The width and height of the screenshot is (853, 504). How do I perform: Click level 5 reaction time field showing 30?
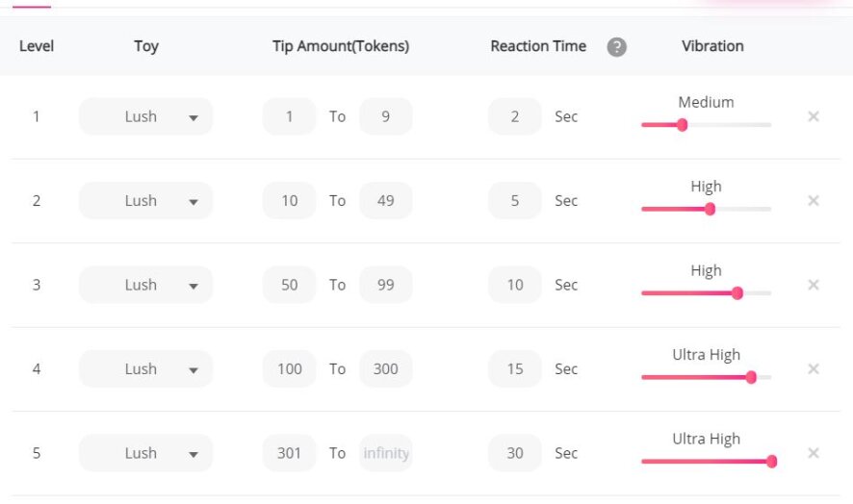click(x=515, y=453)
